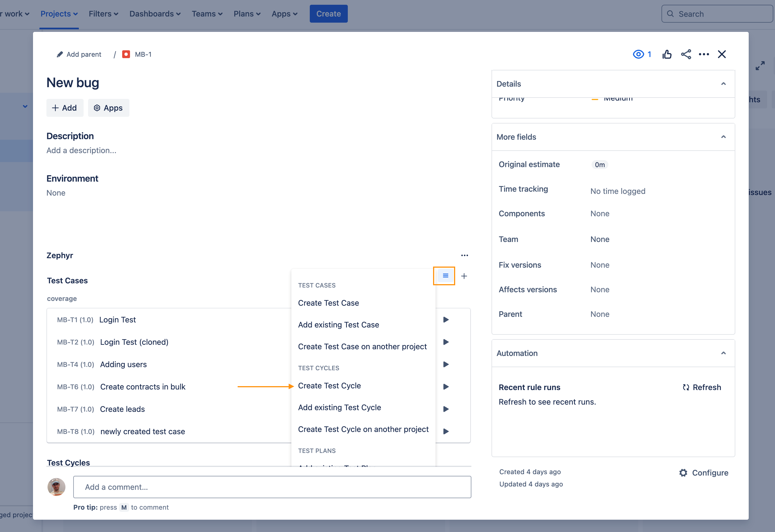Run the Login Test play icon
The height and width of the screenshot is (532, 775).
point(446,320)
